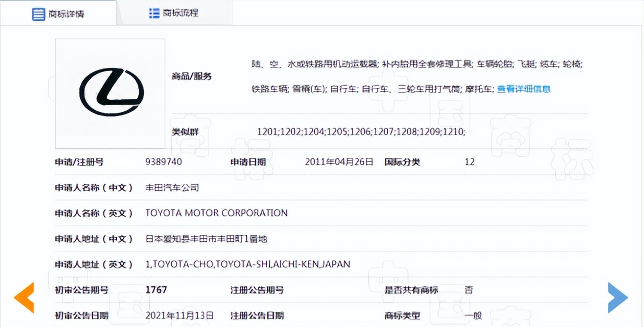Open the 商标详情 tab

pyautogui.click(x=58, y=14)
